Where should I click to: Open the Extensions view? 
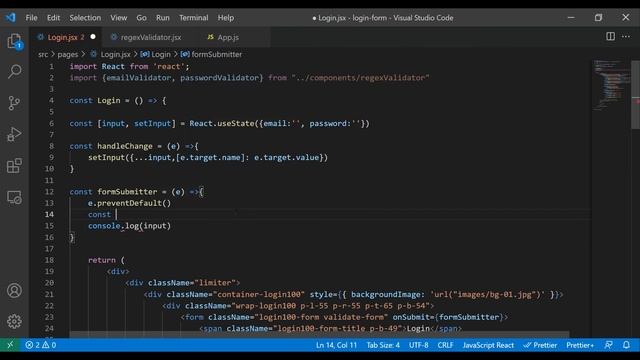coord(14,166)
